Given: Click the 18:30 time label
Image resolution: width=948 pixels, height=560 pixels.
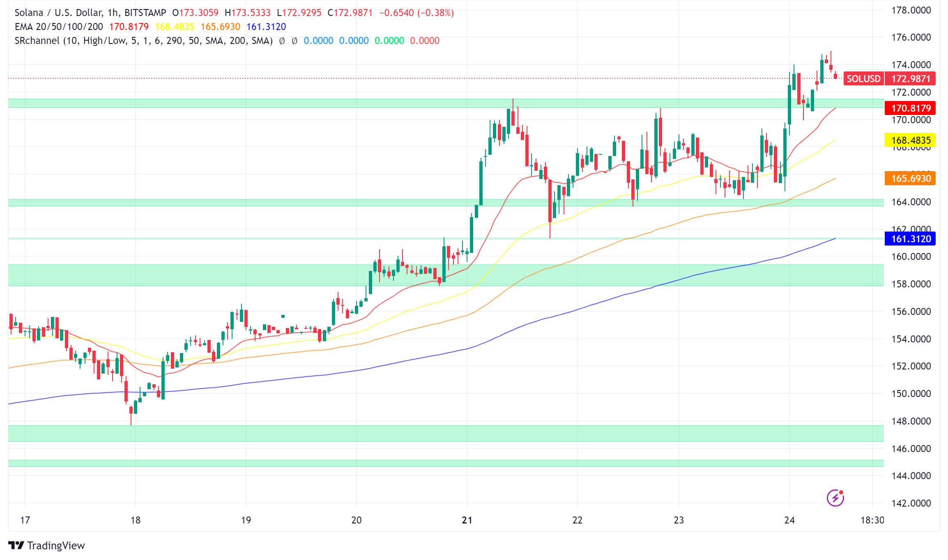Looking at the screenshot, I should [872, 520].
